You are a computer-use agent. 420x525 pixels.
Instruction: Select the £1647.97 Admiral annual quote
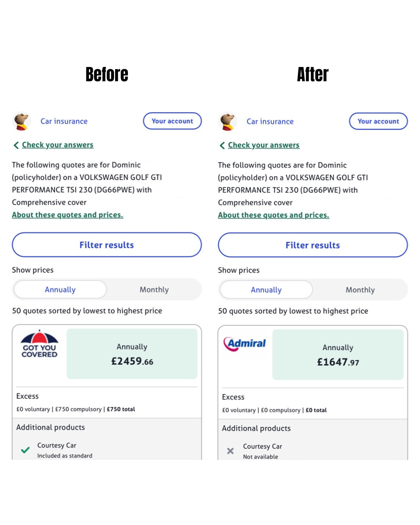338,355
